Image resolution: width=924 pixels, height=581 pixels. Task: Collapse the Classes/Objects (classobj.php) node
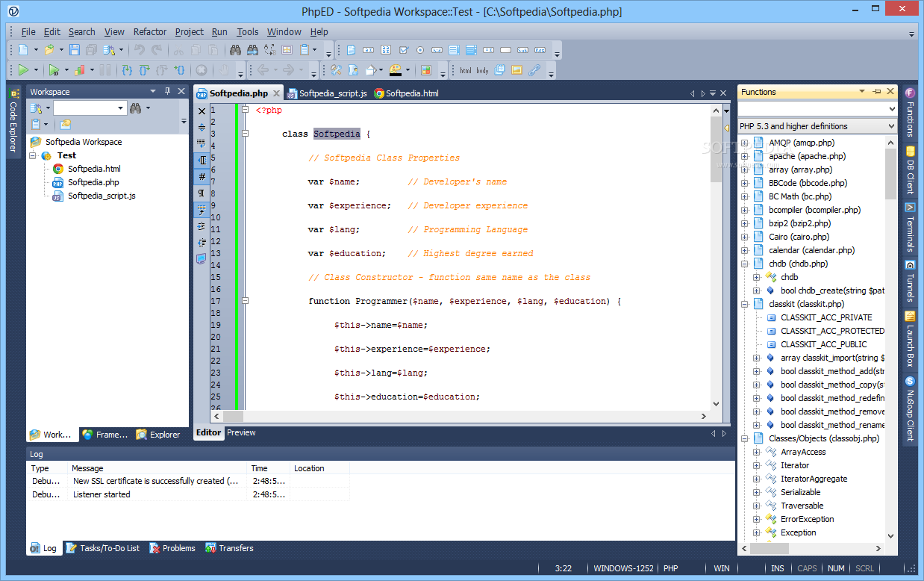click(x=744, y=438)
